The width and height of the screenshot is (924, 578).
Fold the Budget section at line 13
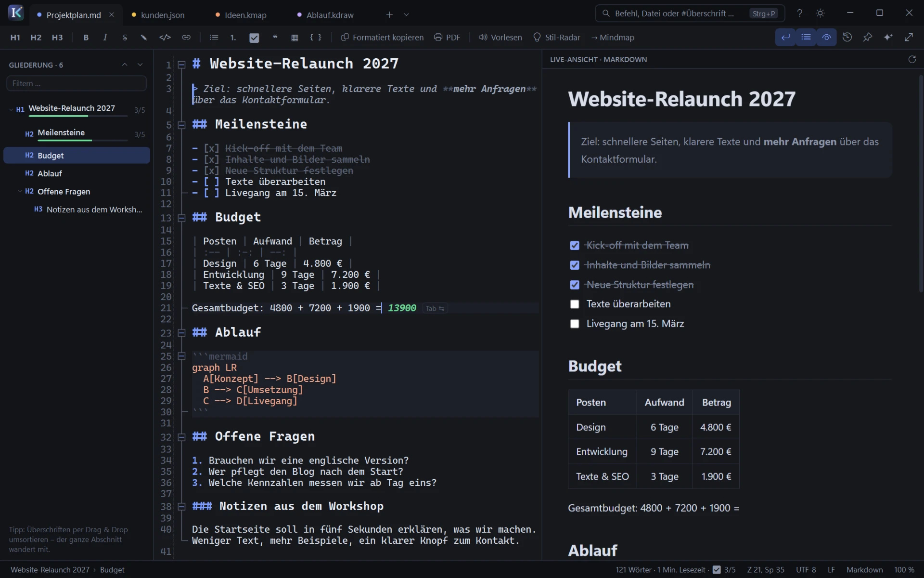coord(181,218)
